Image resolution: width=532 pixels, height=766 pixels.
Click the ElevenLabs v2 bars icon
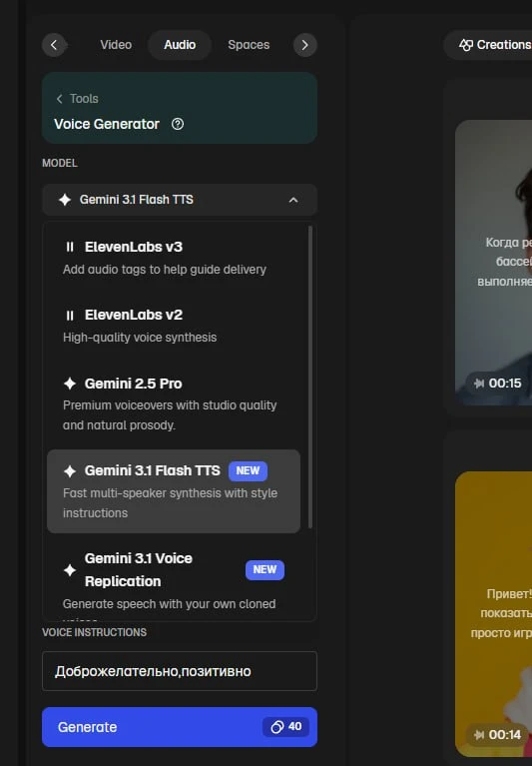(x=70, y=316)
